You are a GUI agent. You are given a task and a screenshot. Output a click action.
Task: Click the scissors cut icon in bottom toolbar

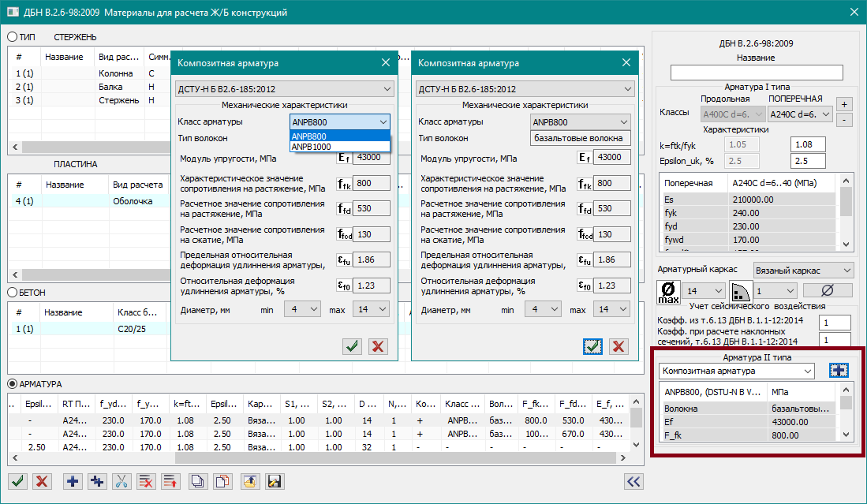click(121, 481)
